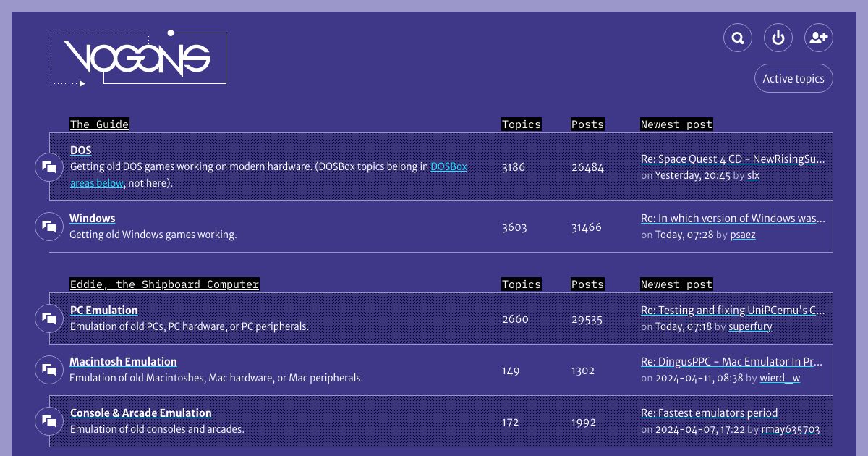The width and height of the screenshot is (868, 456).
Task: Click the login power icon
Action: 778,38
